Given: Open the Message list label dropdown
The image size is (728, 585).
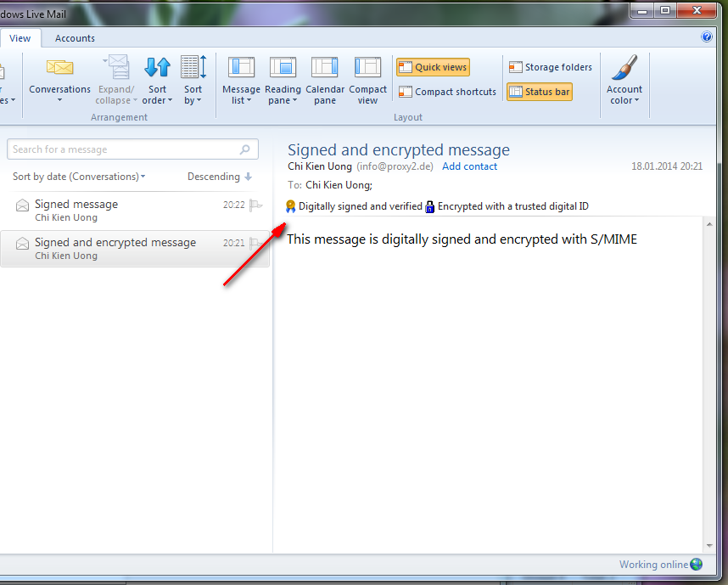Looking at the screenshot, I should (x=242, y=95).
